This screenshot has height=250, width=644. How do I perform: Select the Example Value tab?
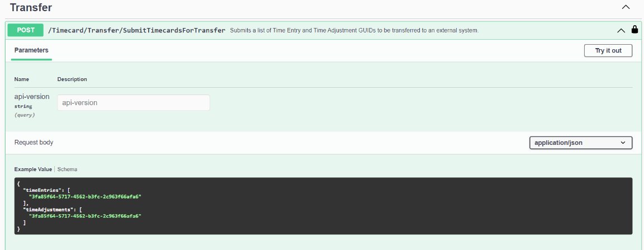[x=33, y=169]
